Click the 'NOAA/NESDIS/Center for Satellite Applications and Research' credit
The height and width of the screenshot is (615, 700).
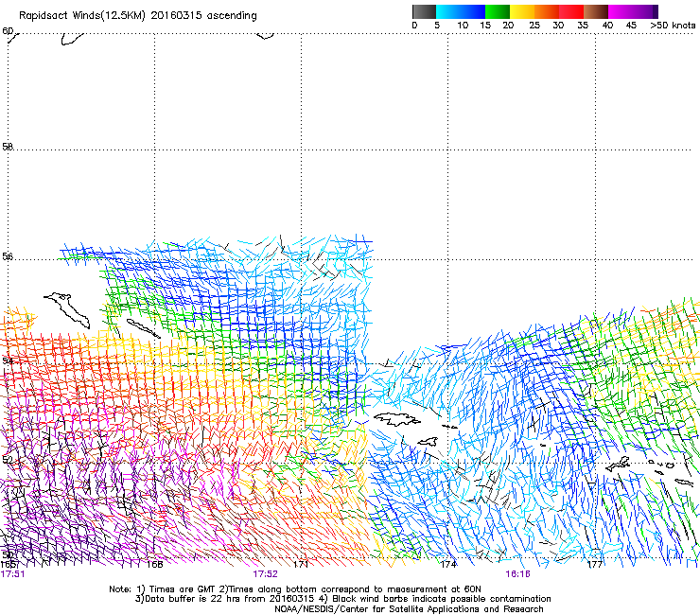409,609
